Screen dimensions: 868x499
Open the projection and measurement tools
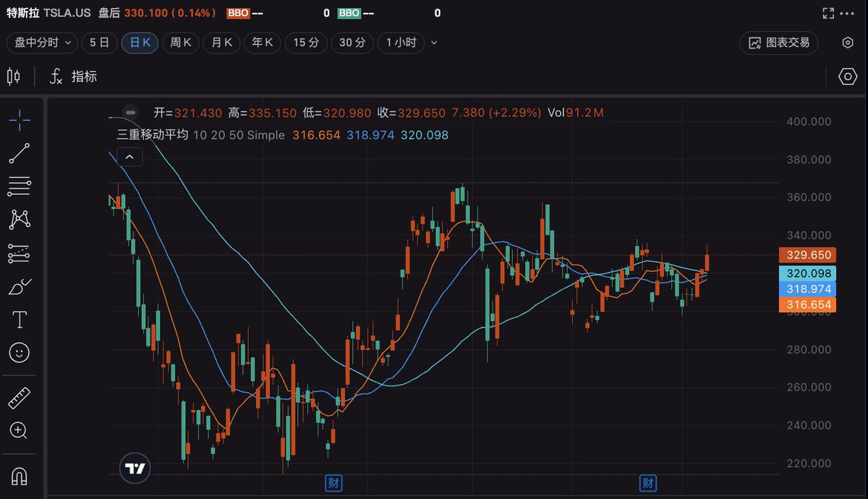pos(20,254)
